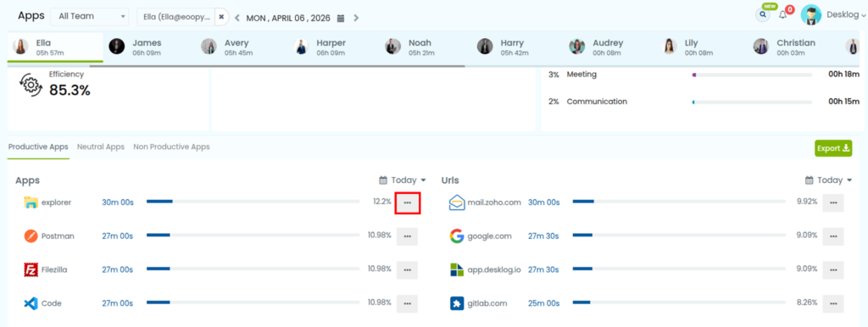Screen dimensions: 868x327
Task: Open the notifications bell icon
Action: [782, 15]
